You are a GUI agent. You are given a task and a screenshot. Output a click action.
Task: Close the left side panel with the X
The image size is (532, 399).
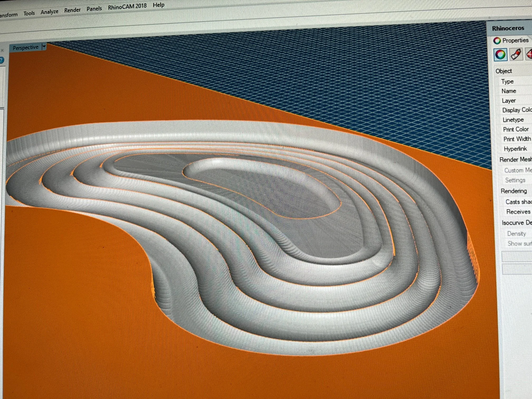tap(2, 50)
